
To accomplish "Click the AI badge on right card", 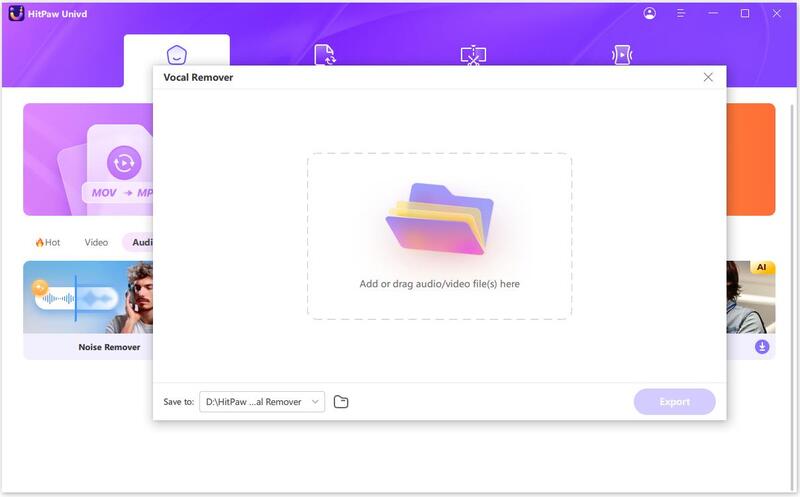I will click(762, 267).
